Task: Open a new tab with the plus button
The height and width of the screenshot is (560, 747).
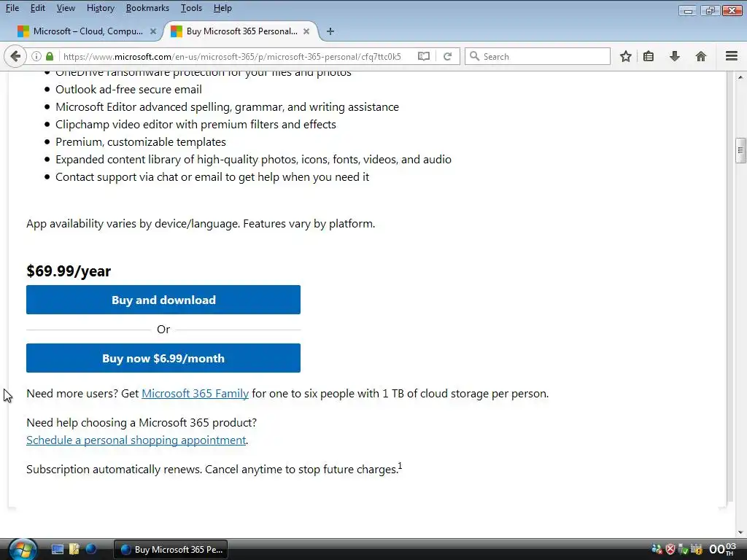Action: pyautogui.click(x=330, y=31)
